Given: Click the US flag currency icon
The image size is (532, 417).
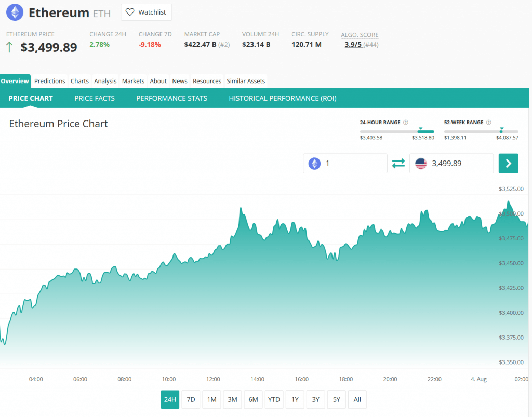Looking at the screenshot, I should pyautogui.click(x=421, y=164).
